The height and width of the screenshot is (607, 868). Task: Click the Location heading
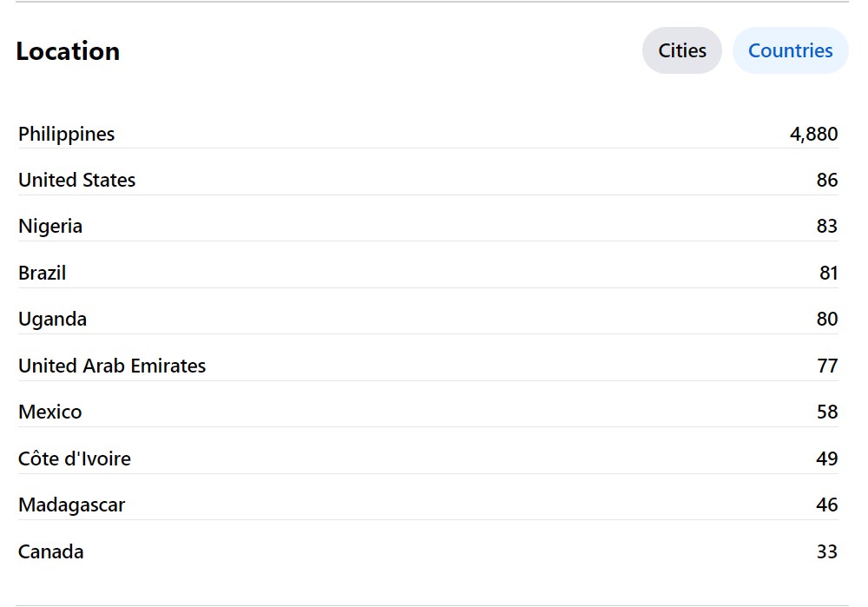click(68, 51)
